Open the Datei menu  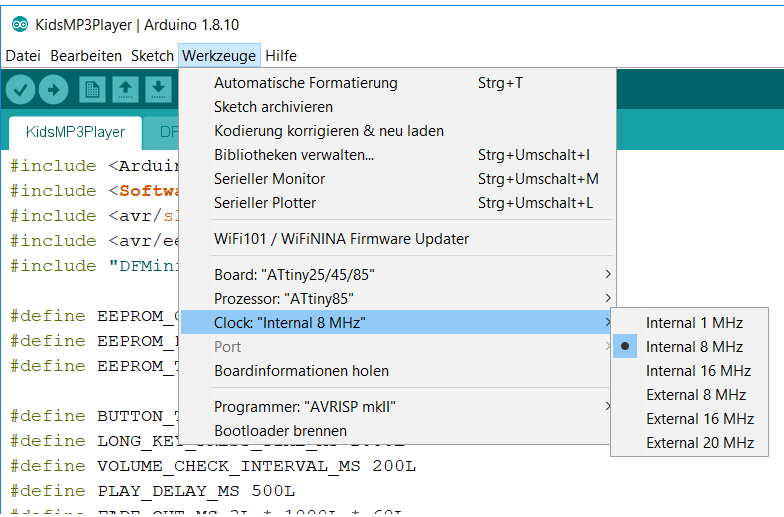pos(23,56)
